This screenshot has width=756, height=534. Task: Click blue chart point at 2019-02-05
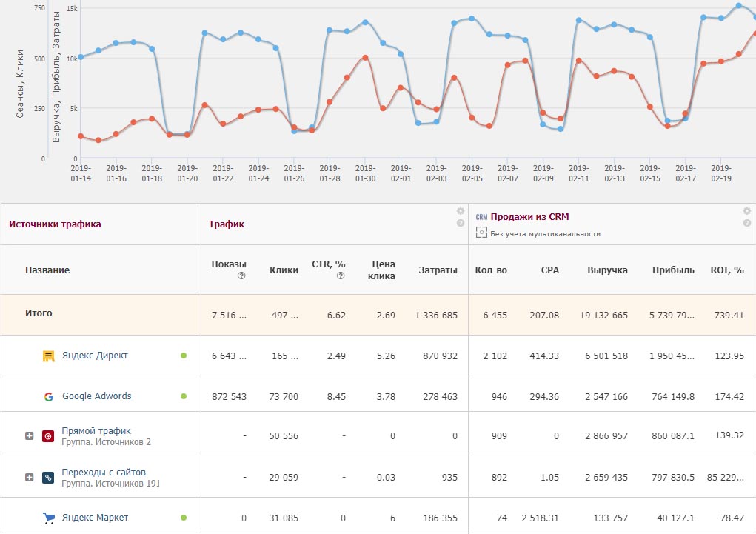click(x=472, y=19)
